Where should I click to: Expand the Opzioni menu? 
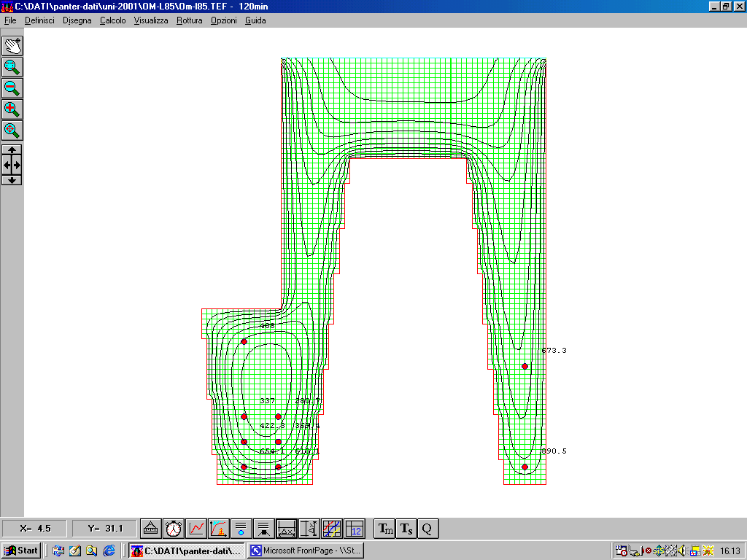(223, 20)
